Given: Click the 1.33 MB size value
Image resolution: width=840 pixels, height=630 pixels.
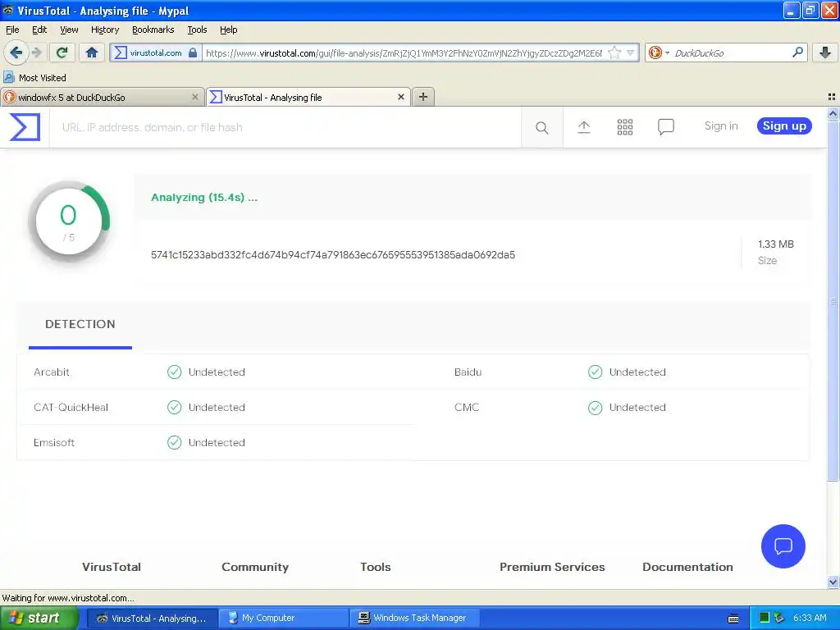Looking at the screenshot, I should click(775, 244).
